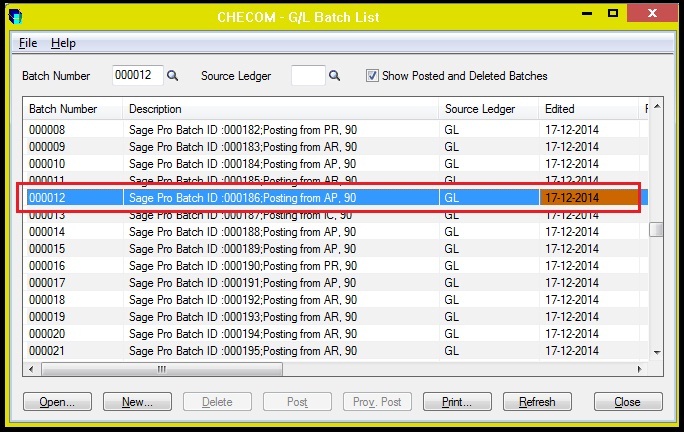Click the Close button at bottom right

pos(627,402)
